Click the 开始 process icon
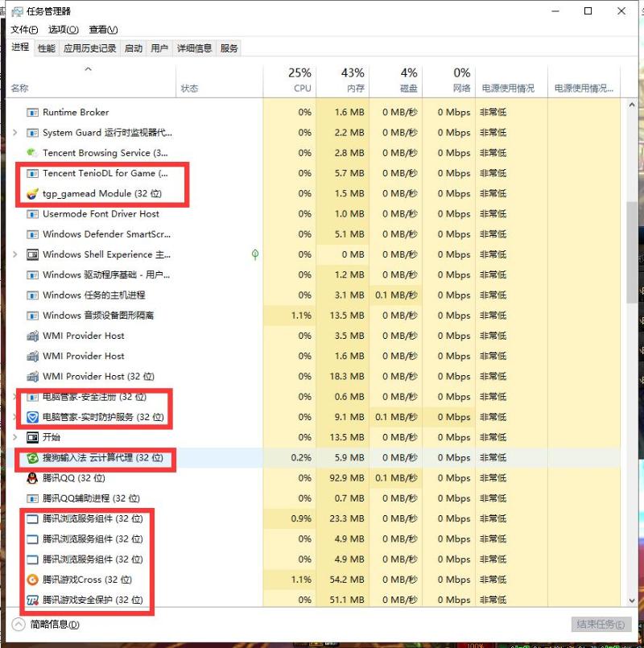 click(32, 437)
